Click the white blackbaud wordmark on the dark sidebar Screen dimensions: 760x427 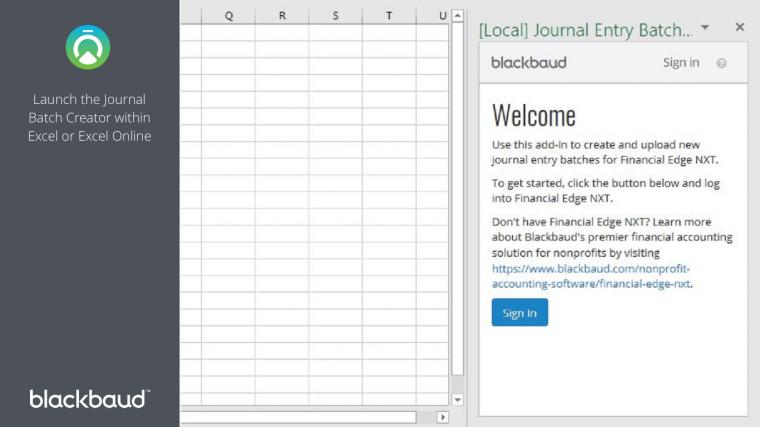click(90, 399)
